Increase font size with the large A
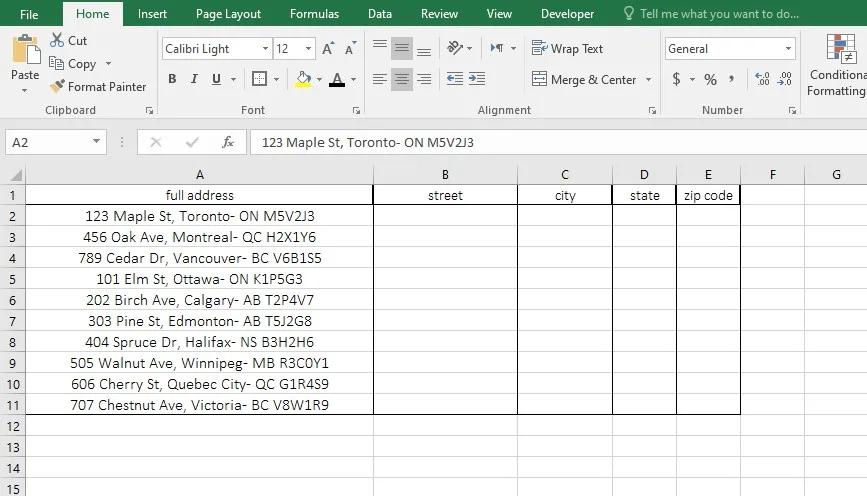This screenshot has width=867, height=496. pos(328,49)
